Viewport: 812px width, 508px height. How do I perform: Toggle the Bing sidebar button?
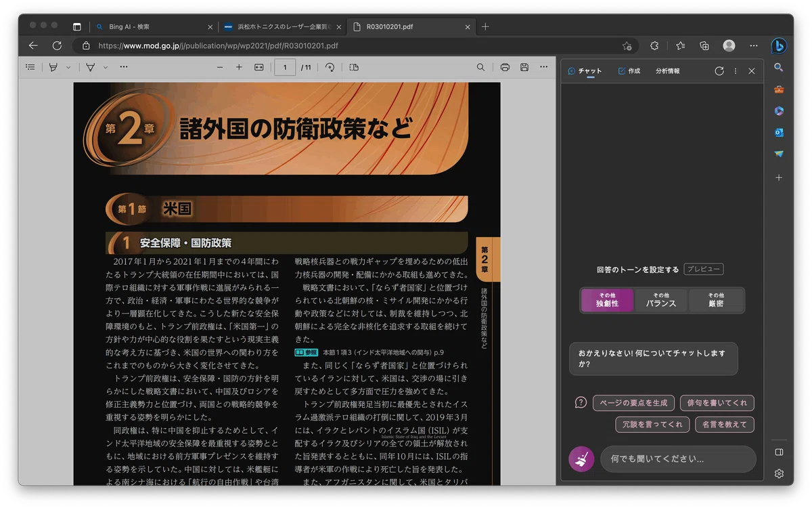click(x=779, y=46)
